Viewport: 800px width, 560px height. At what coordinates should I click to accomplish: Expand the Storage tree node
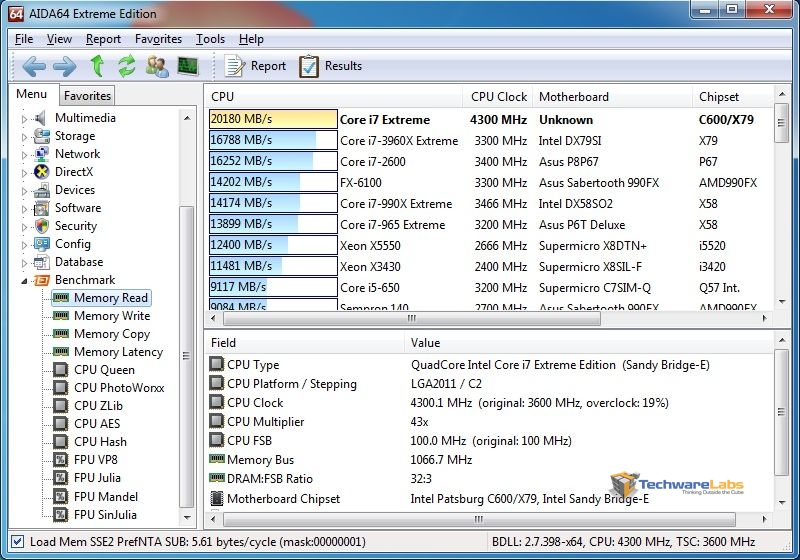pyautogui.click(x=24, y=137)
